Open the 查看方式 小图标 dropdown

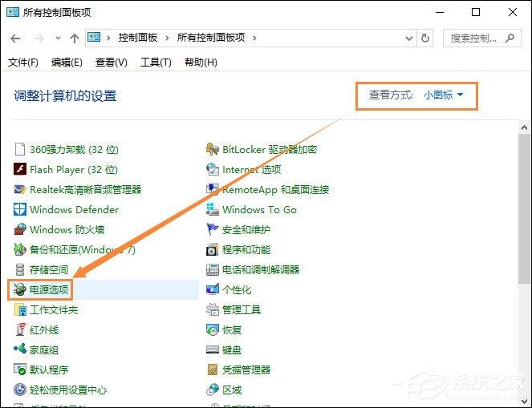pyautogui.click(x=443, y=95)
